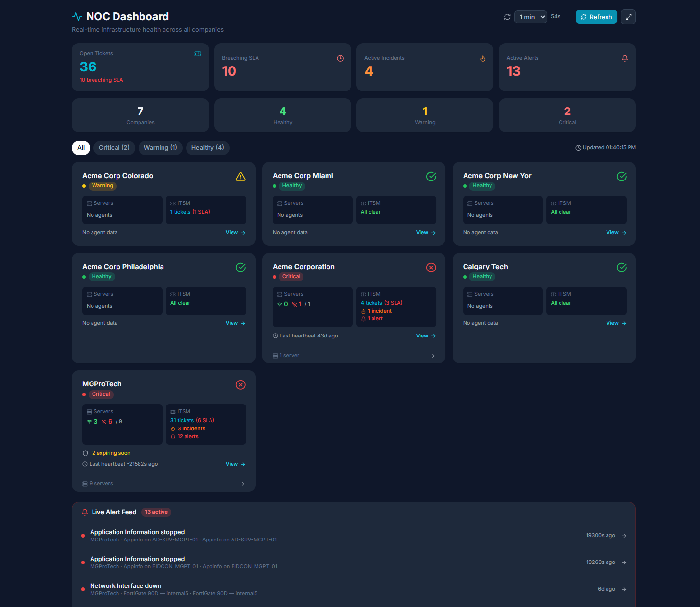700x607 pixels.
Task: Select the Healthy (4) filter tab
Action: click(208, 148)
